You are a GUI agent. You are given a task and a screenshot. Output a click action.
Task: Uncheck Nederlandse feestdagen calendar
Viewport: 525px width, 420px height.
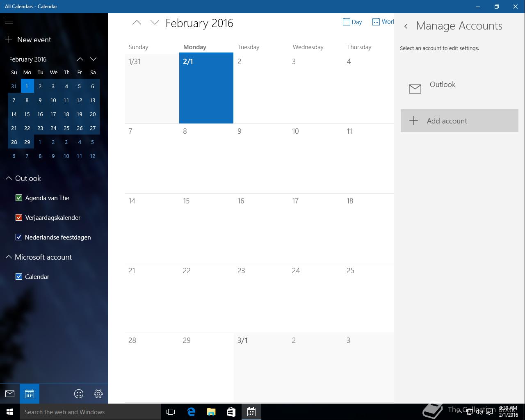tap(19, 237)
